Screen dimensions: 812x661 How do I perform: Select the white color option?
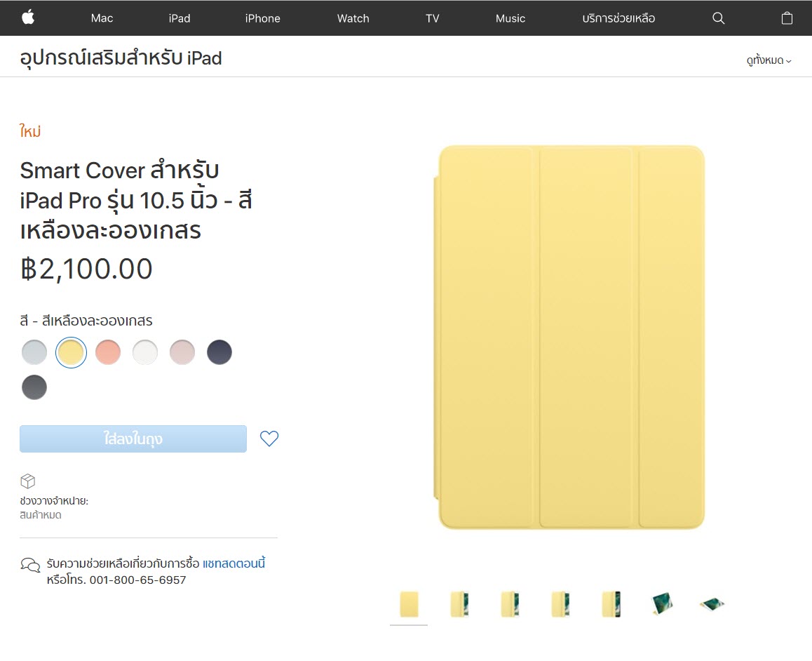click(145, 352)
